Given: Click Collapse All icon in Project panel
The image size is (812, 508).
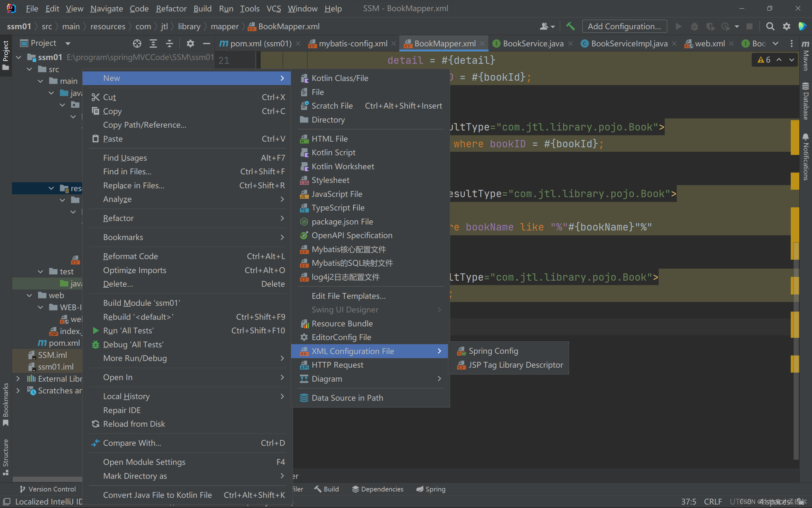Looking at the screenshot, I should (170, 43).
